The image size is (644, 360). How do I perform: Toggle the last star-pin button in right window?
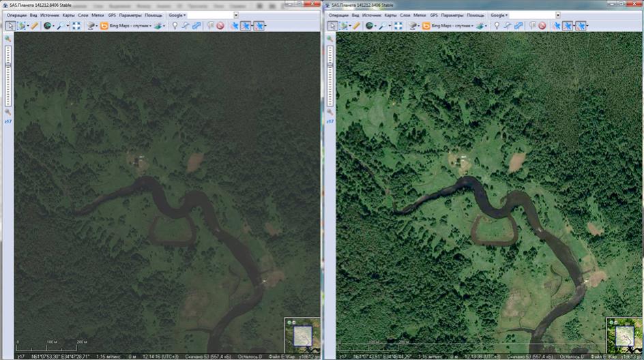581,26
